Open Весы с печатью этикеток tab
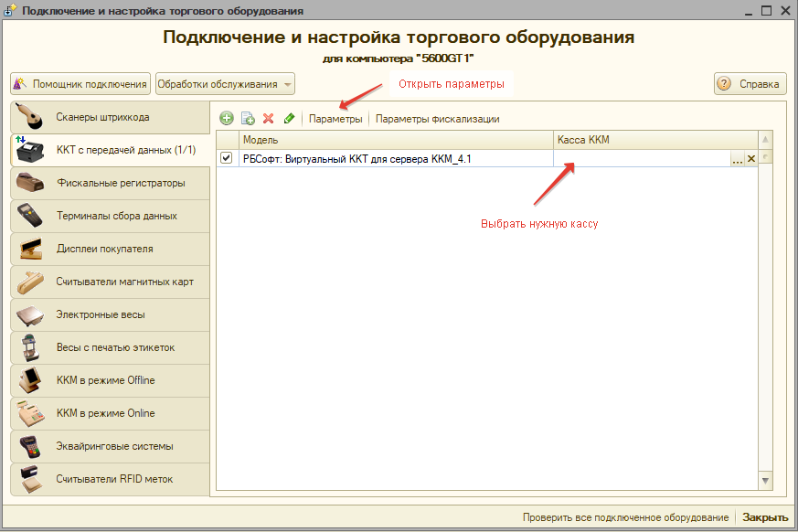Screen dimensions: 798x532 (110, 347)
